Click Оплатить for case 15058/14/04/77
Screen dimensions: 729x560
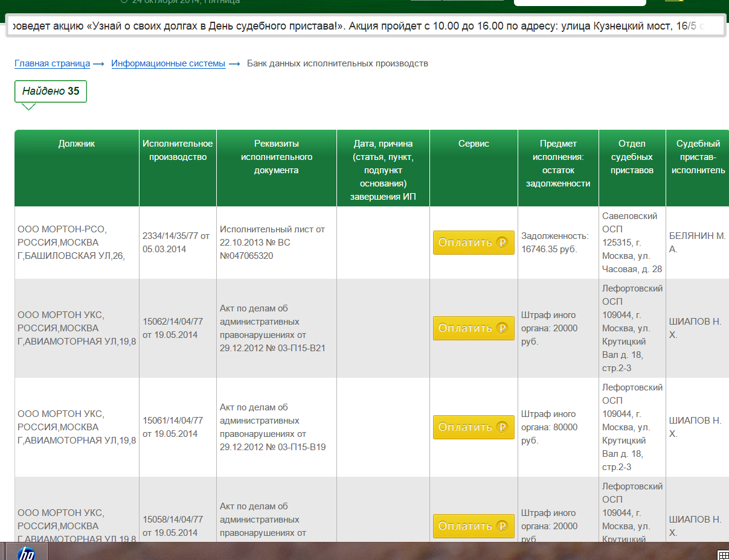tap(474, 526)
